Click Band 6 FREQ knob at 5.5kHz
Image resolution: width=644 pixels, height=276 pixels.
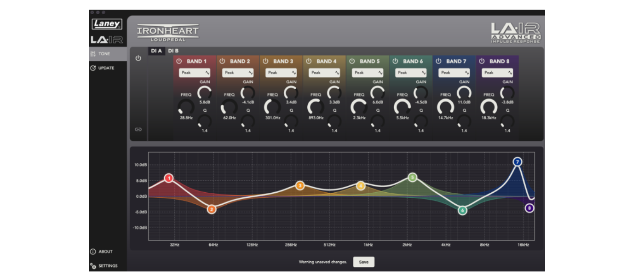pyautogui.click(x=402, y=107)
